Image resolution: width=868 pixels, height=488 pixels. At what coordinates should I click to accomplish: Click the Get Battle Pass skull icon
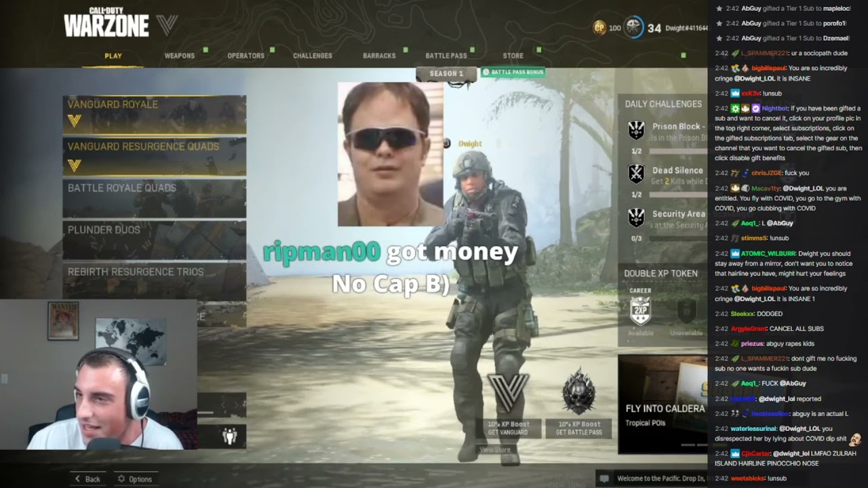tap(578, 393)
